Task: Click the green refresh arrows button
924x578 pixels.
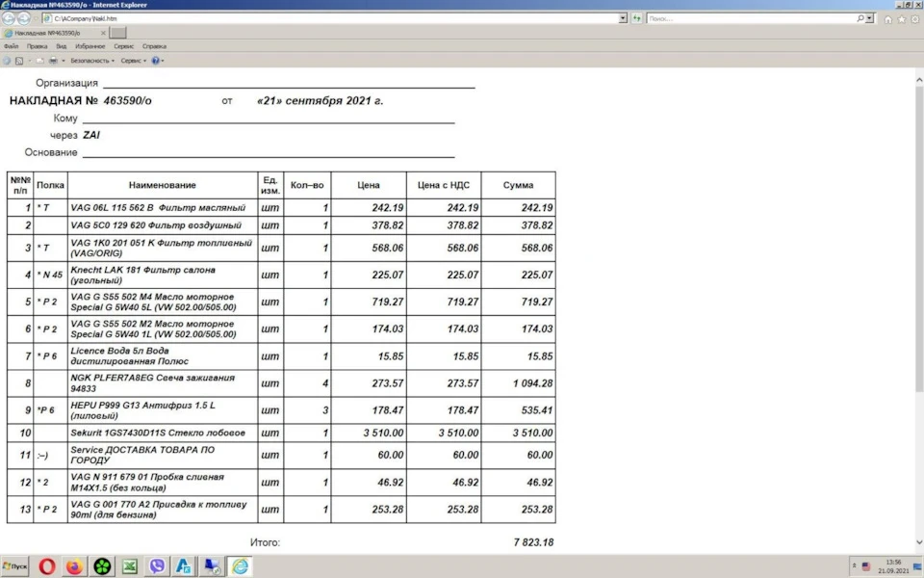Action: click(636, 18)
